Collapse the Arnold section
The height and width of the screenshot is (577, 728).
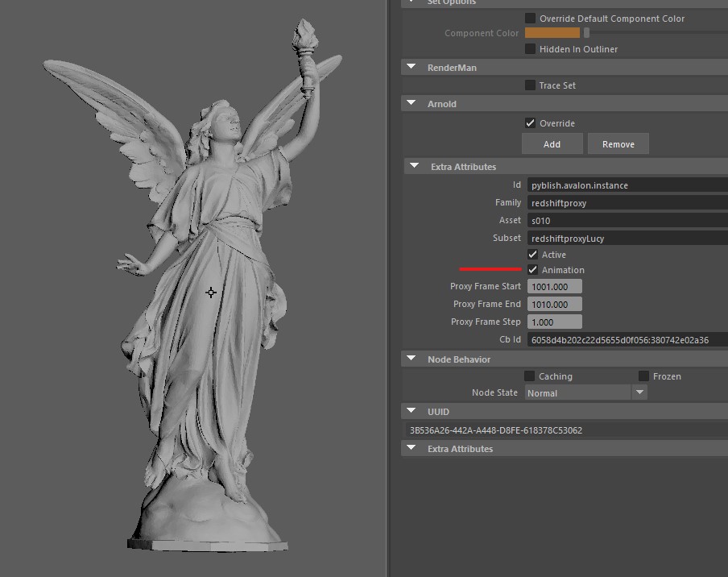411,103
